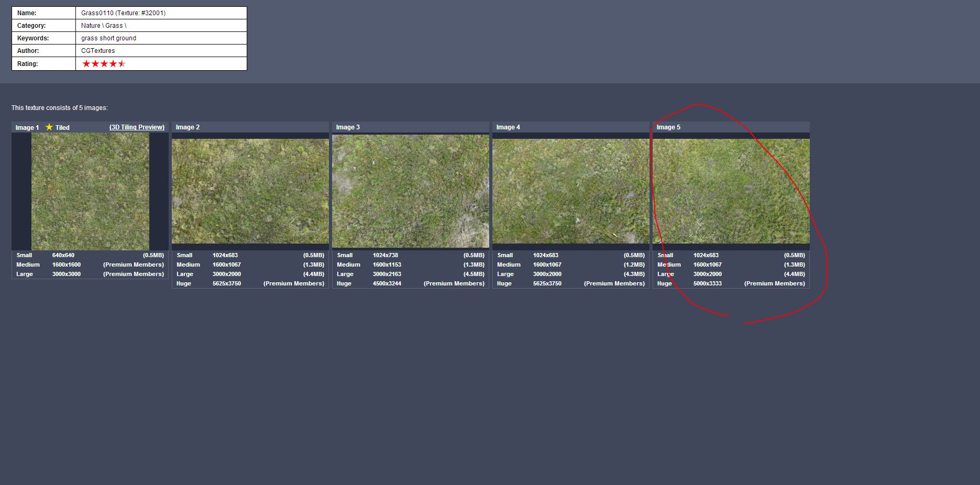
Task: Open Image 1 tiled grass thumbnail
Action: 90,191
